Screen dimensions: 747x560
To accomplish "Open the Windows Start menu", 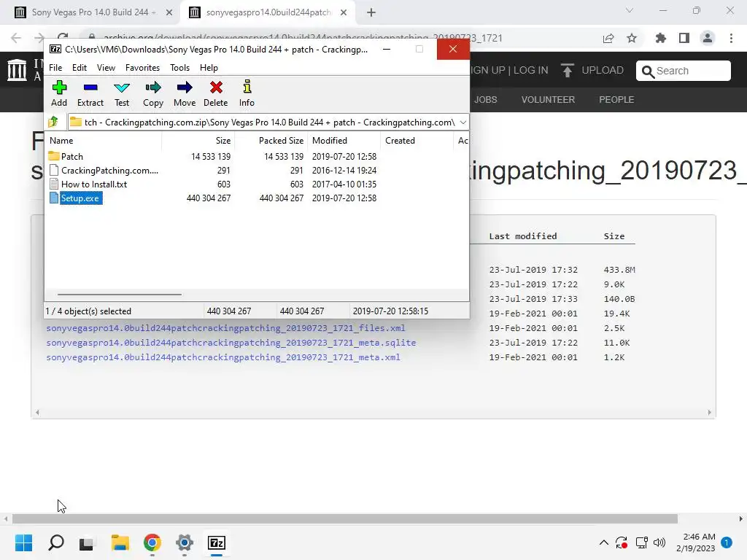I will click(x=23, y=542).
